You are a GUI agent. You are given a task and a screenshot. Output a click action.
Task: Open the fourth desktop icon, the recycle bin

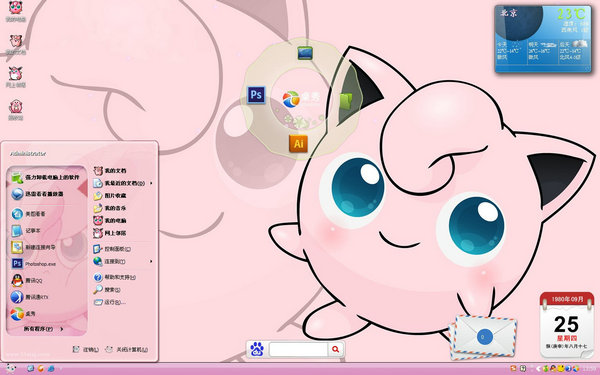click(16, 110)
